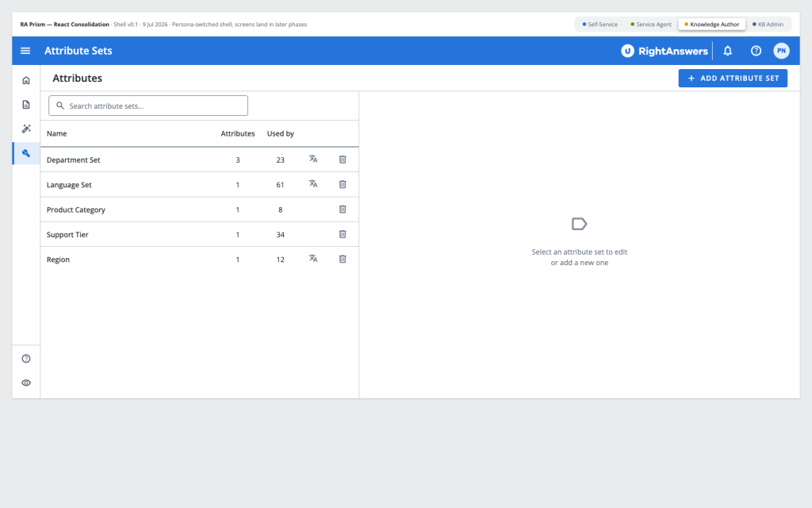Translate the Region row

(313, 259)
